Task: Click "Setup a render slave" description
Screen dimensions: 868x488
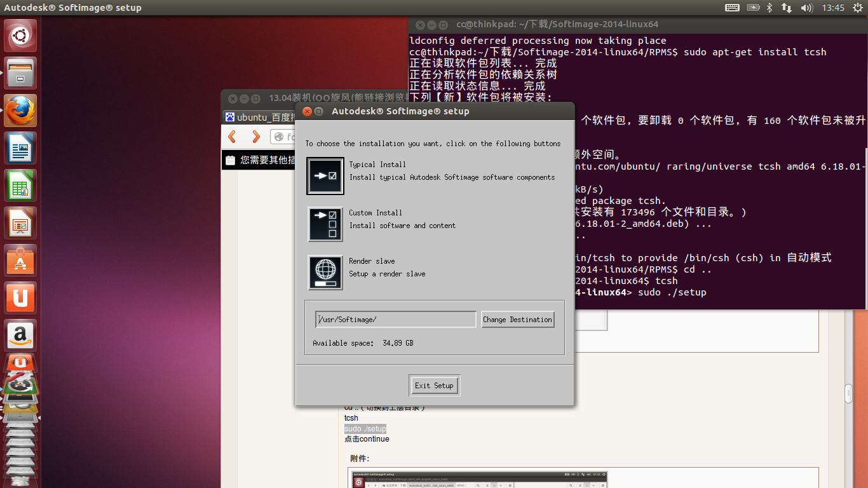Action: click(387, 274)
